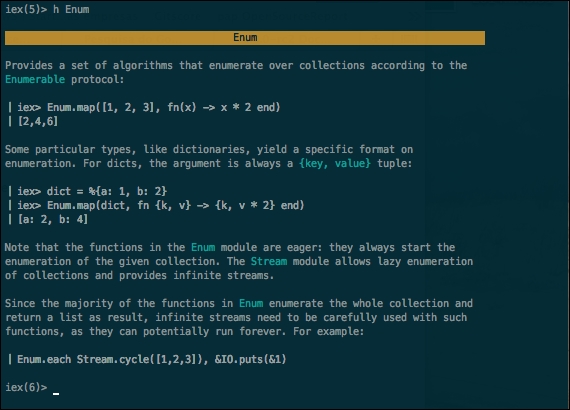The height and width of the screenshot is (410, 570).
Task: Click the cursor at the iex(6) prompt
Action: (56, 393)
